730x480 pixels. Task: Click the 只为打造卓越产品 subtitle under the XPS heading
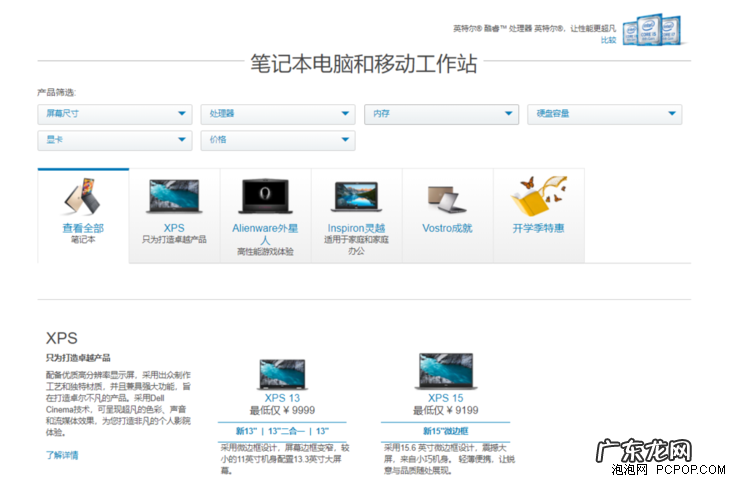pyautogui.click(x=78, y=358)
